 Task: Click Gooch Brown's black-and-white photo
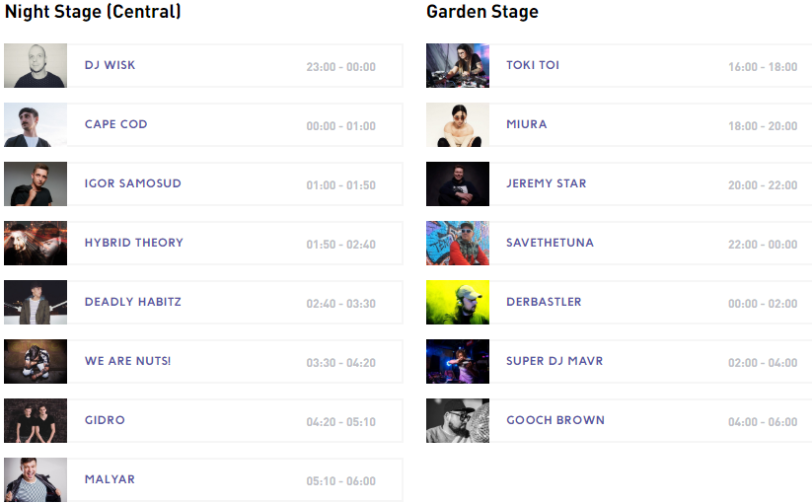coord(458,421)
